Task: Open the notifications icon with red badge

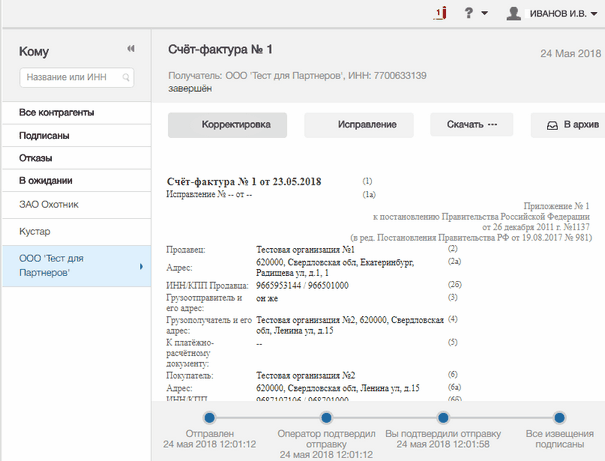Action: (x=440, y=13)
